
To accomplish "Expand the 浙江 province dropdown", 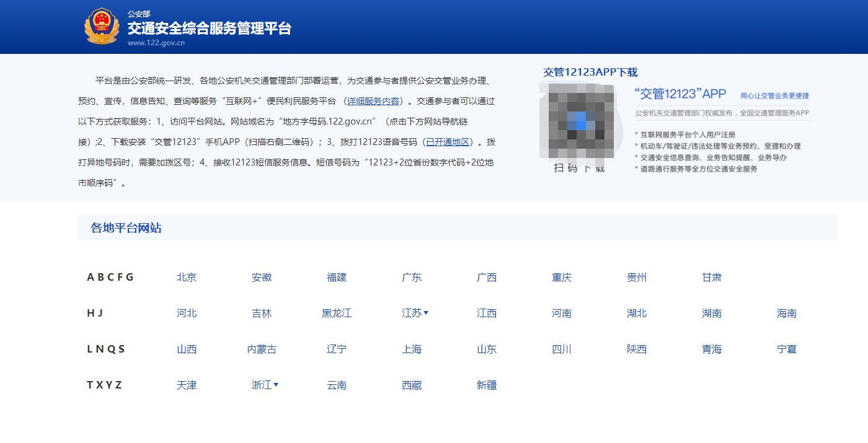I will tap(265, 385).
